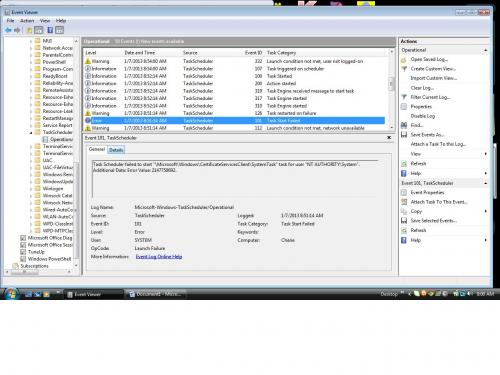Click the Copy icon in the Actions pane
The height and width of the screenshot is (375, 500).
[x=404, y=211]
